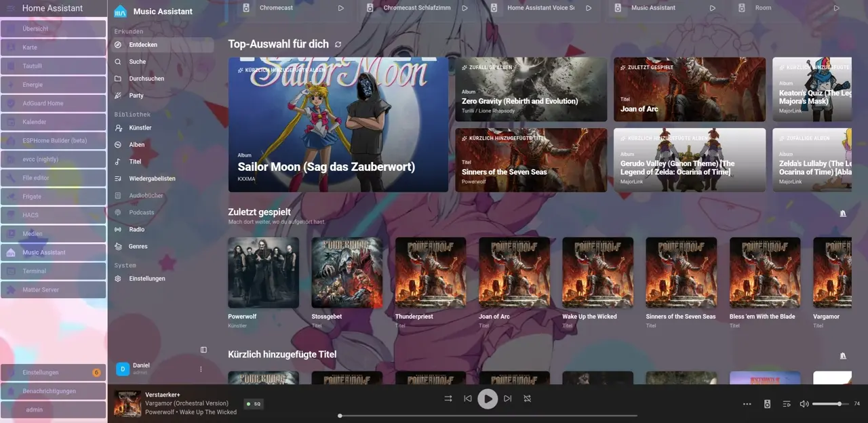This screenshot has width=868, height=423.
Task: Mute via the volume speaker icon
Action: pos(804,404)
